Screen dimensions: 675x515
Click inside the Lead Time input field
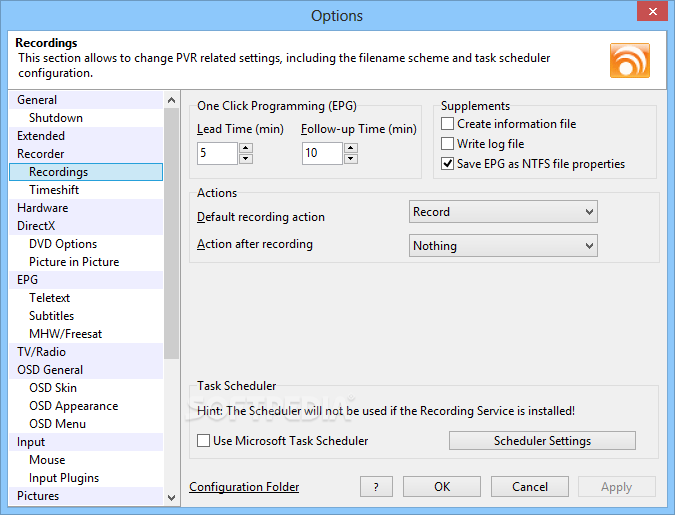(217, 153)
